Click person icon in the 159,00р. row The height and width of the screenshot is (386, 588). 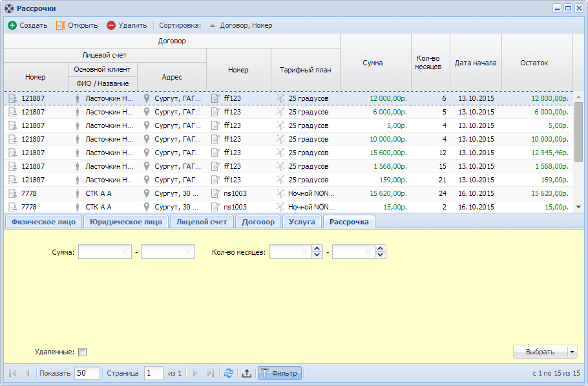pyautogui.click(x=78, y=180)
